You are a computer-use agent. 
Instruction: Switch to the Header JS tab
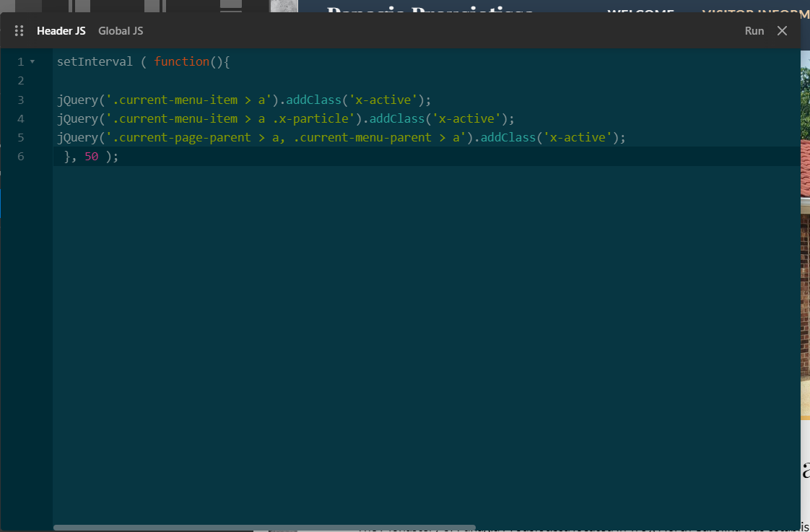point(61,31)
